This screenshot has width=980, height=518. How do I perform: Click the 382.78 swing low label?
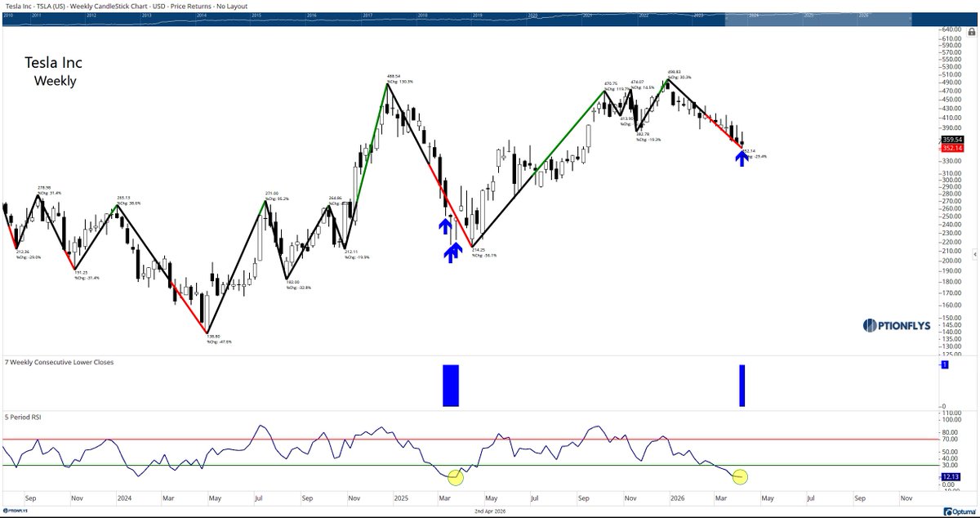(643, 134)
